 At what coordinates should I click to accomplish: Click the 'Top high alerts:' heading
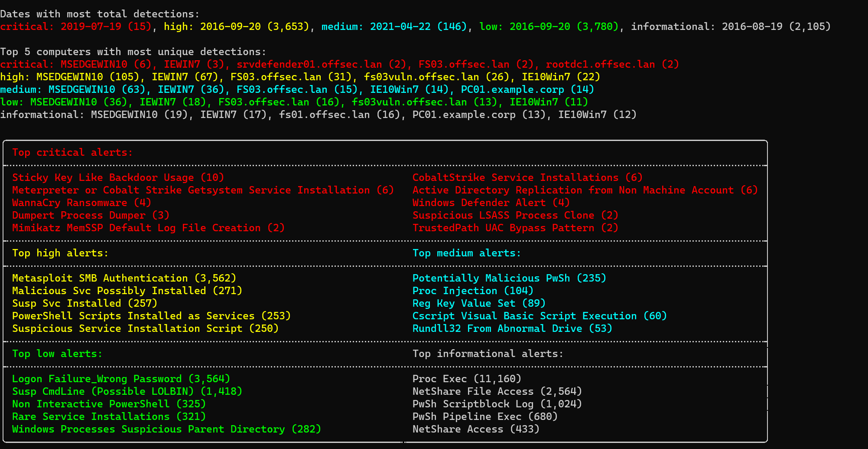click(x=60, y=253)
